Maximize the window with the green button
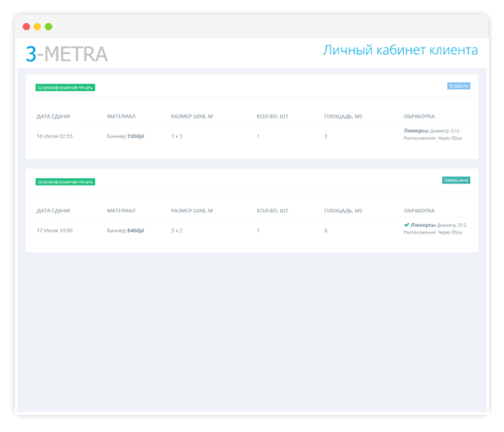Image resolution: width=504 pixels, height=432 pixels. tap(48, 27)
